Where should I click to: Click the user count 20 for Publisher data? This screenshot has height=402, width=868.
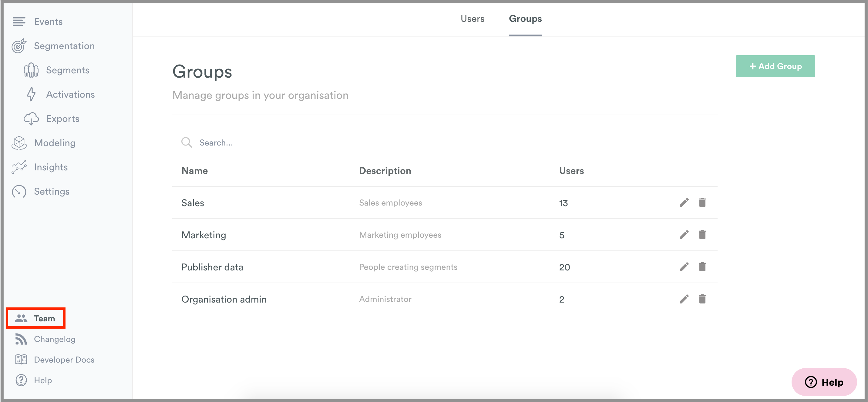coord(564,267)
